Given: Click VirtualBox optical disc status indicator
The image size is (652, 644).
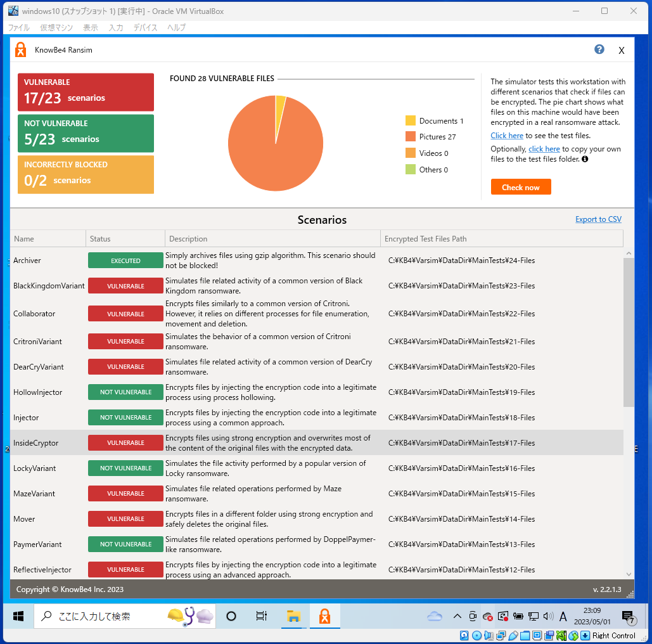Looking at the screenshot, I should coord(477,635).
